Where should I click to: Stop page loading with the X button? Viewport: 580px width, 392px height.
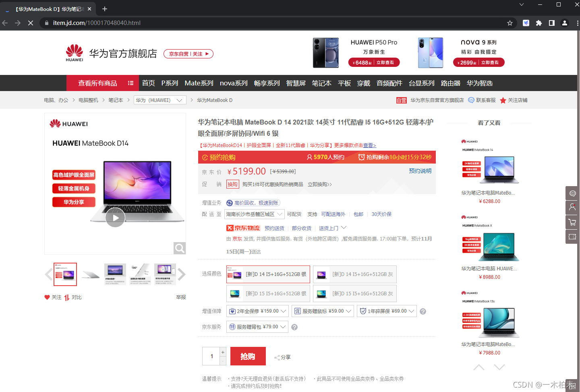[31, 23]
